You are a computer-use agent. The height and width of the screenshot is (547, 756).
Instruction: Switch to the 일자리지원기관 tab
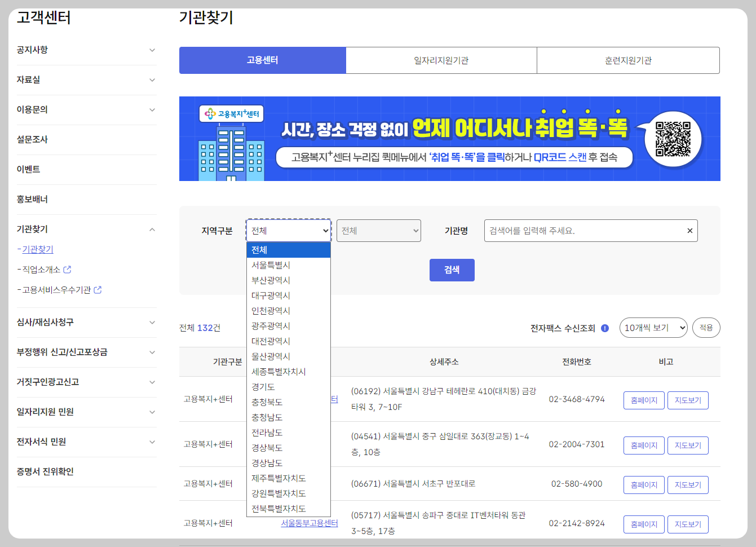(441, 60)
